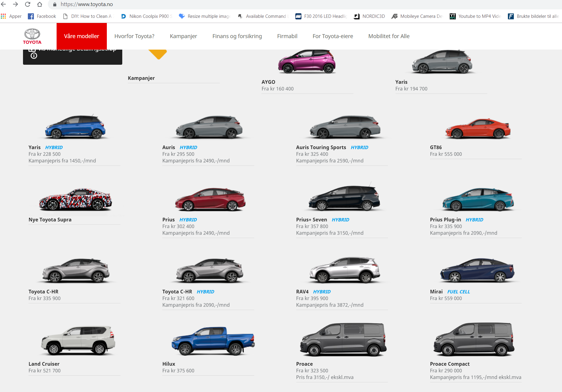Open Mobilitet for Alle menu
The height and width of the screenshot is (392, 562).
(389, 36)
